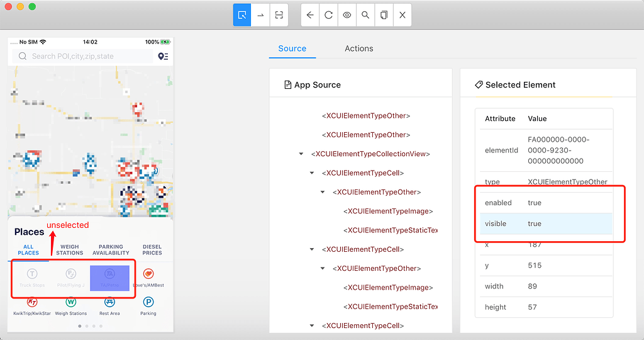Click the elementId value FA000000-0000-0000-9230
This screenshot has height=340, width=644.
(558, 150)
